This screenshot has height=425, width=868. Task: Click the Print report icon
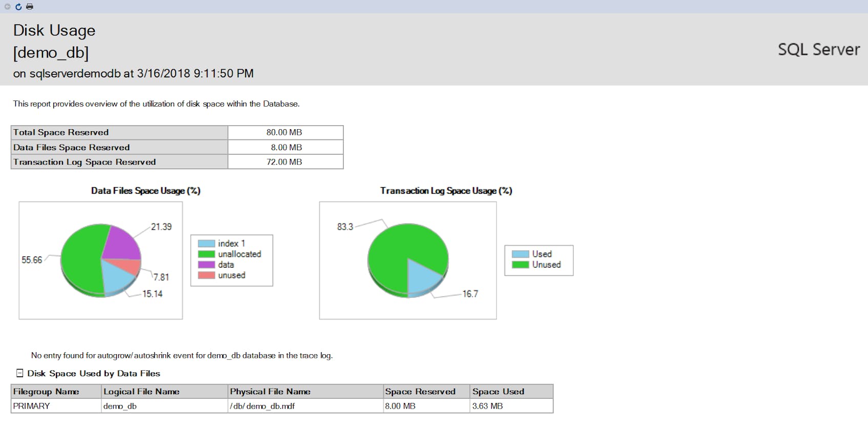tap(30, 7)
